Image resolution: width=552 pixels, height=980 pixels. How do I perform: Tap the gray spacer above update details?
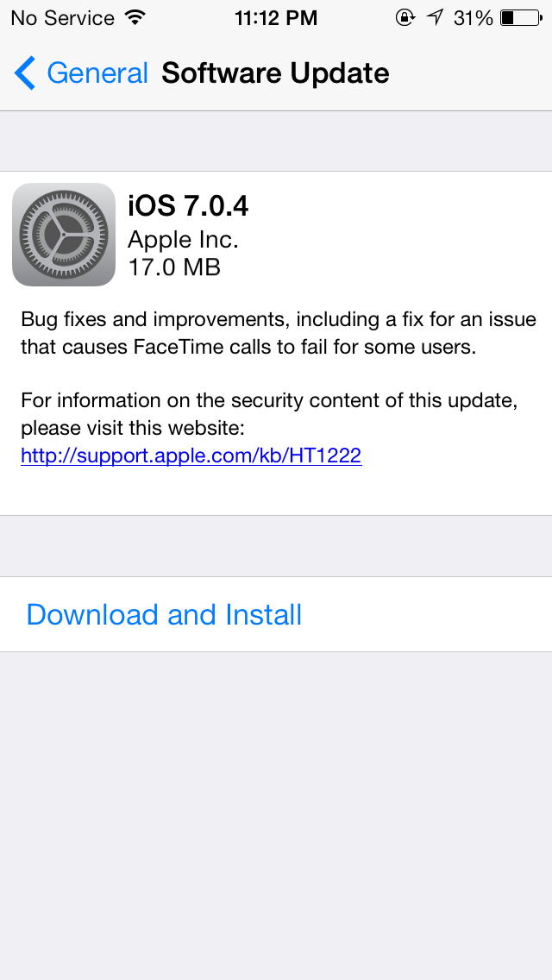pos(276,141)
